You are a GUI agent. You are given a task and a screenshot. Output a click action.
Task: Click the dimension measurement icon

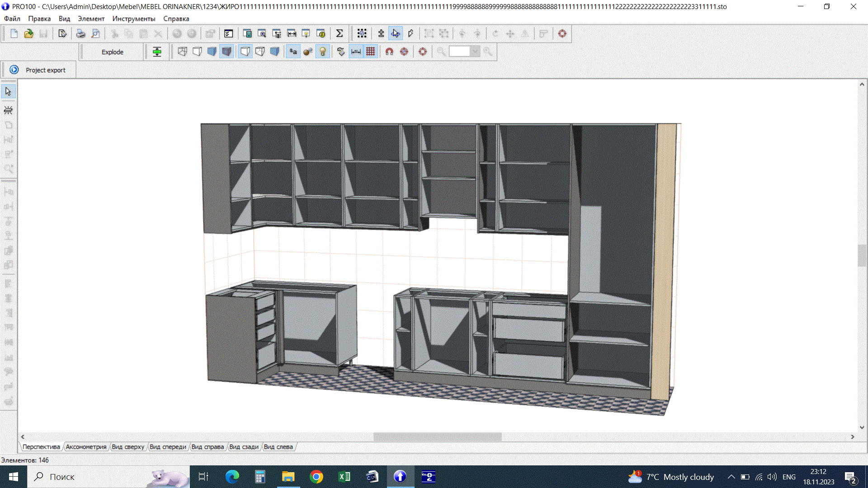click(x=356, y=52)
